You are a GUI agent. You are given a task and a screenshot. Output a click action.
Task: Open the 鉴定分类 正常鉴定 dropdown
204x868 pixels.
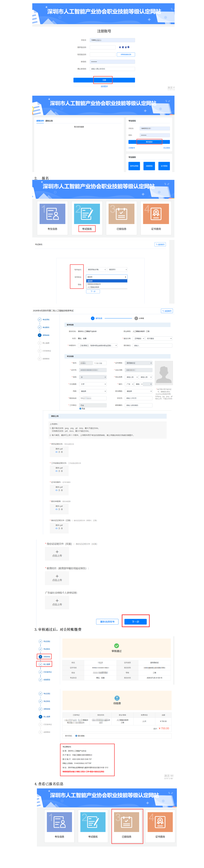click(139, 338)
